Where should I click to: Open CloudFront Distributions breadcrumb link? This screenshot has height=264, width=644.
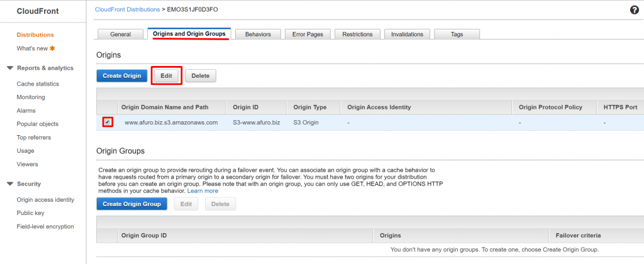[x=127, y=9]
